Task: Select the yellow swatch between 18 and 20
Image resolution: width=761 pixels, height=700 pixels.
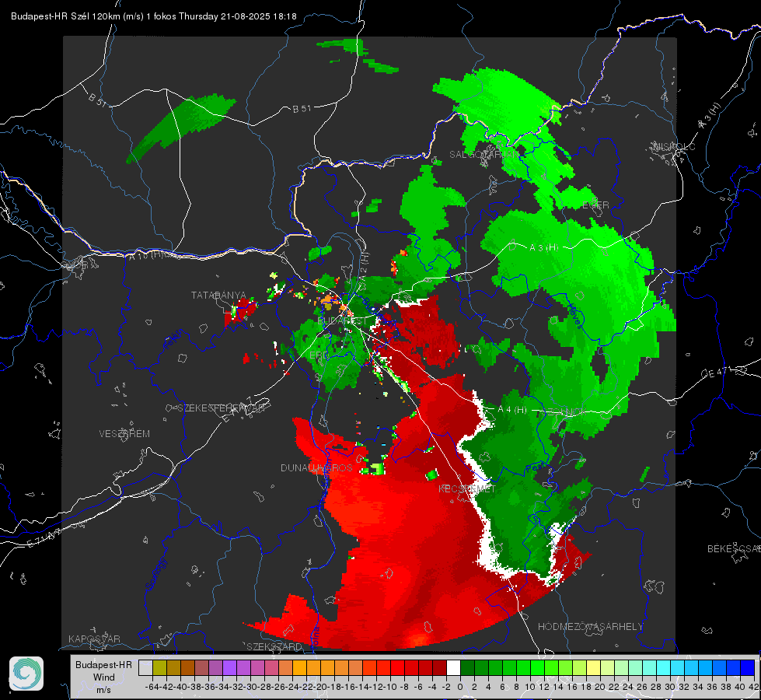Action: pyautogui.click(x=593, y=667)
